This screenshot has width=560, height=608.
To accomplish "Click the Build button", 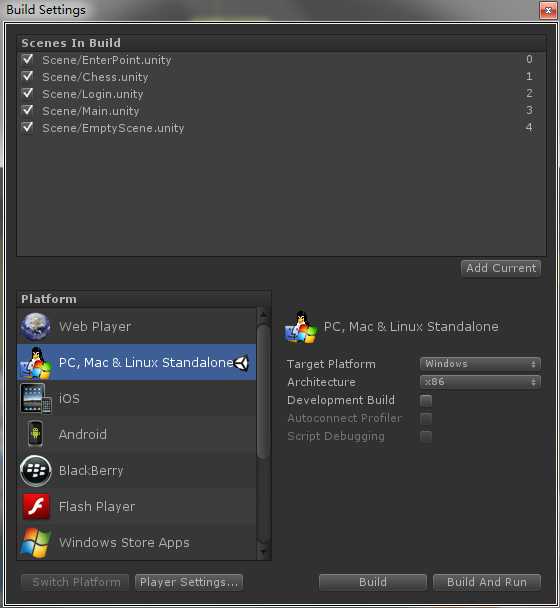I will click(x=373, y=582).
